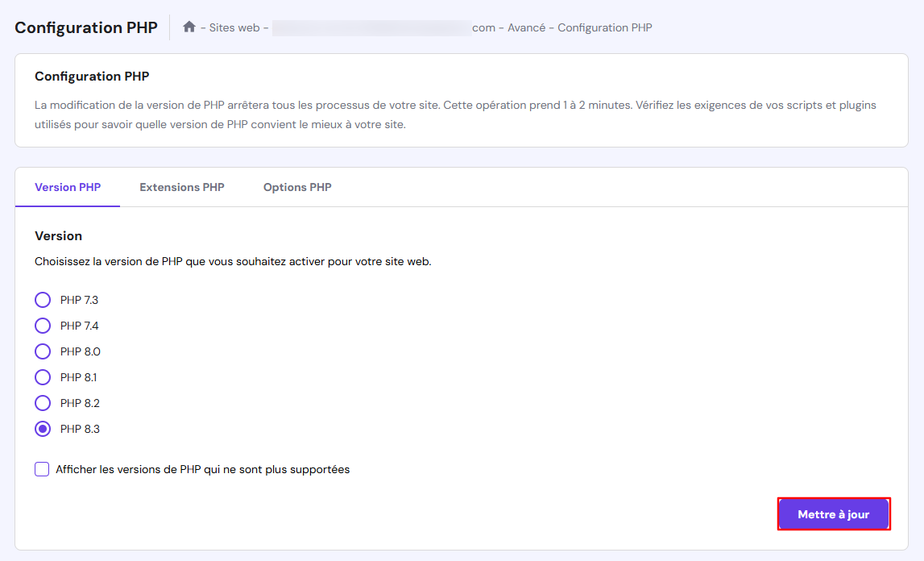
Task: Open the Avancé breadcrumb entry
Action: pos(521,27)
